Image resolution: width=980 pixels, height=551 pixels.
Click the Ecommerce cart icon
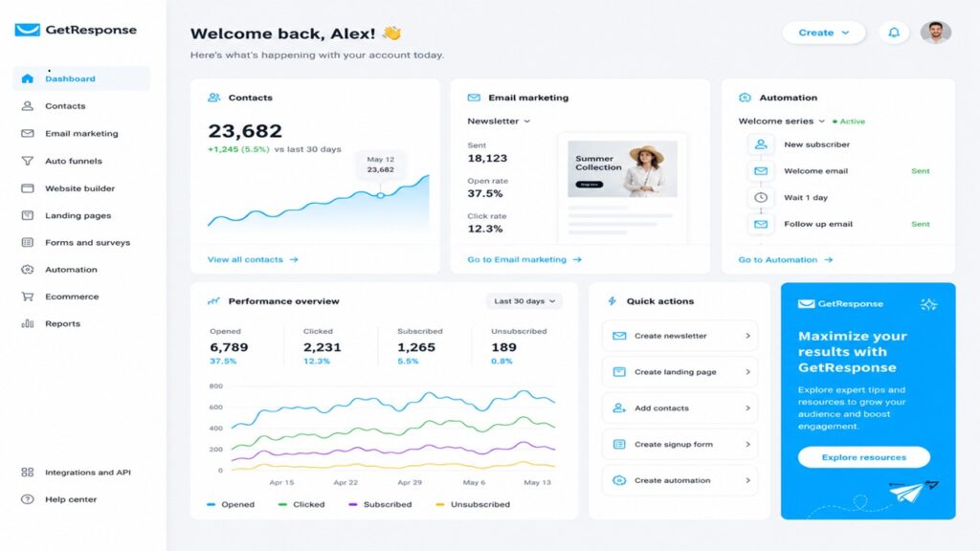click(27, 297)
